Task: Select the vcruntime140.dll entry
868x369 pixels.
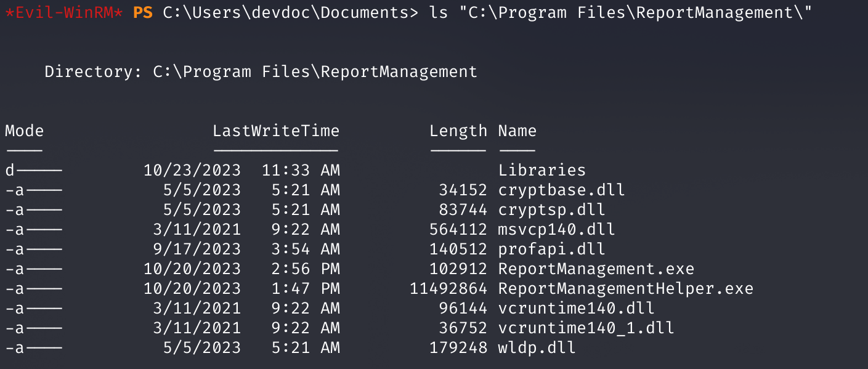Action: click(x=576, y=308)
